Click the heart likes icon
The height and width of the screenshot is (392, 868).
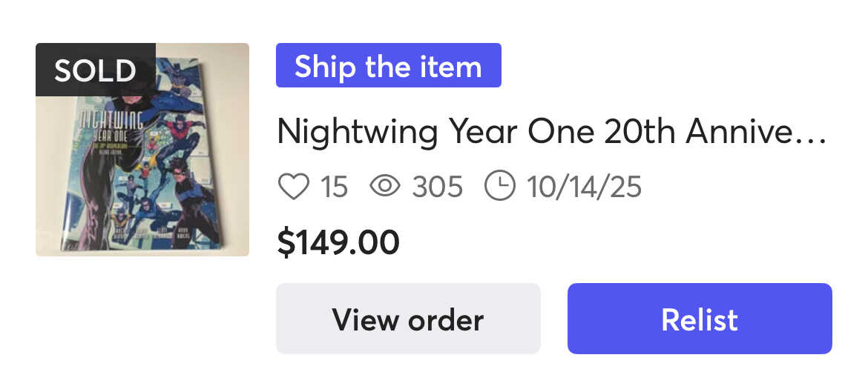pyautogui.click(x=293, y=187)
